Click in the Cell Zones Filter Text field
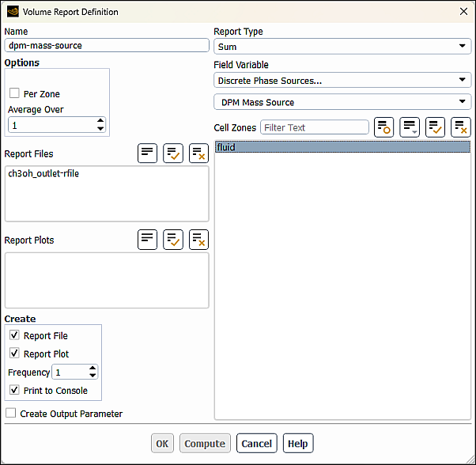The height and width of the screenshot is (465, 476). point(314,127)
